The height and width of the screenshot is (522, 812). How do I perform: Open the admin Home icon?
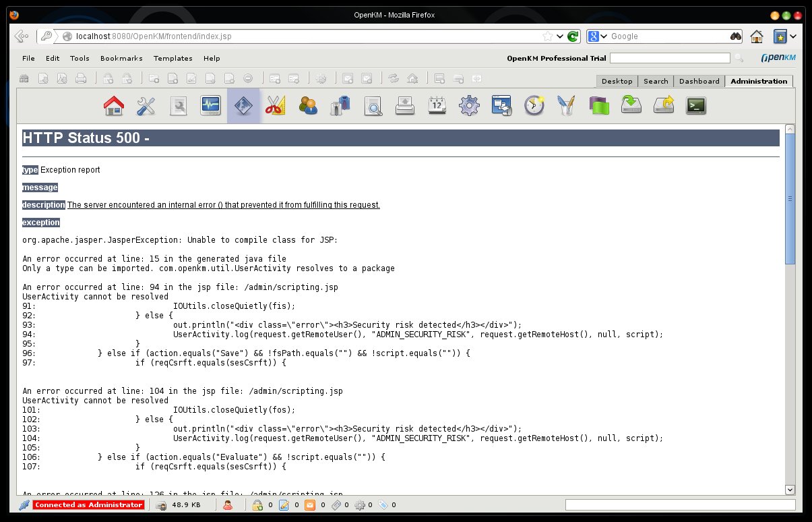pyautogui.click(x=113, y=105)
